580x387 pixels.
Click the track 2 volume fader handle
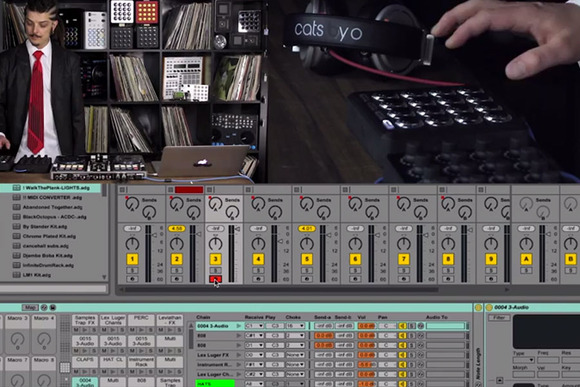coord(199,234)
